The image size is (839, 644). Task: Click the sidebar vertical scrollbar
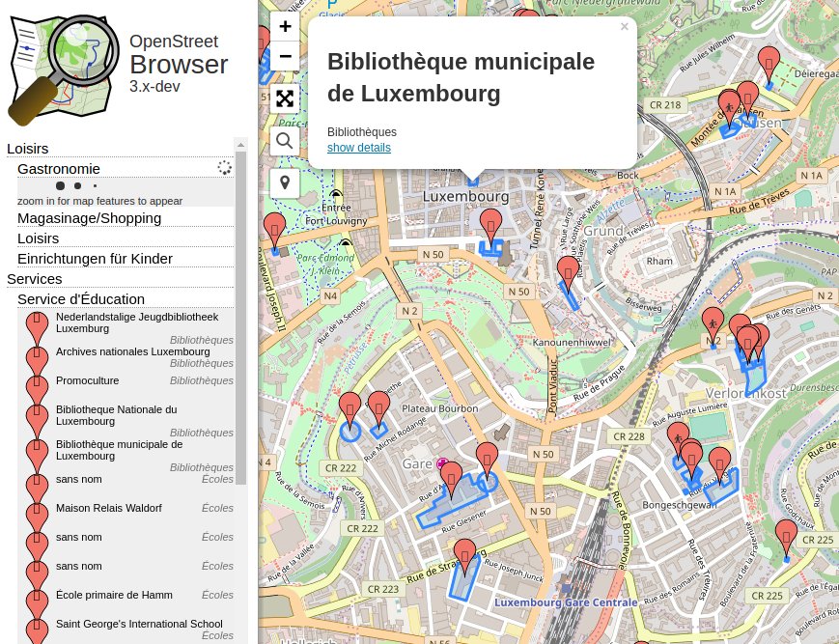[241, 319]
